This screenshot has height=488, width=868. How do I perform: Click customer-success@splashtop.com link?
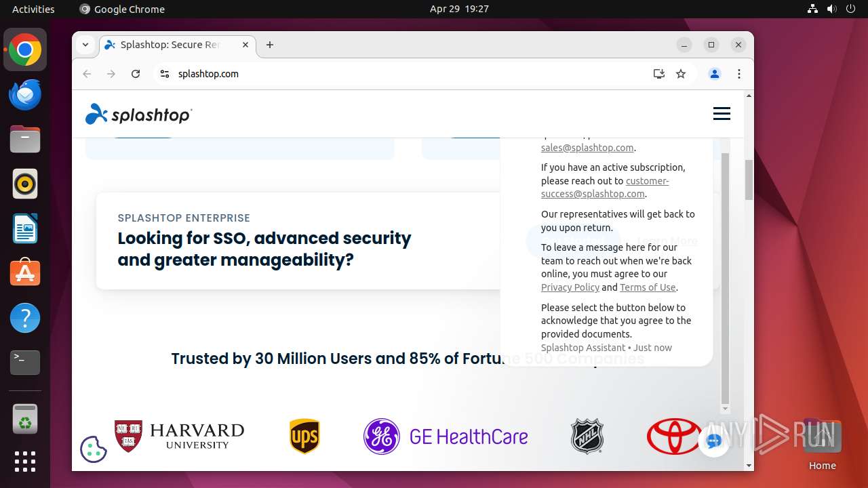pos(605,187)
